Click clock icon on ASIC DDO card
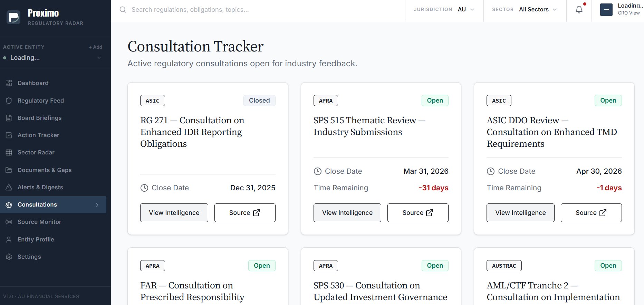Viewport: 644px width, 305px height. 490,171
